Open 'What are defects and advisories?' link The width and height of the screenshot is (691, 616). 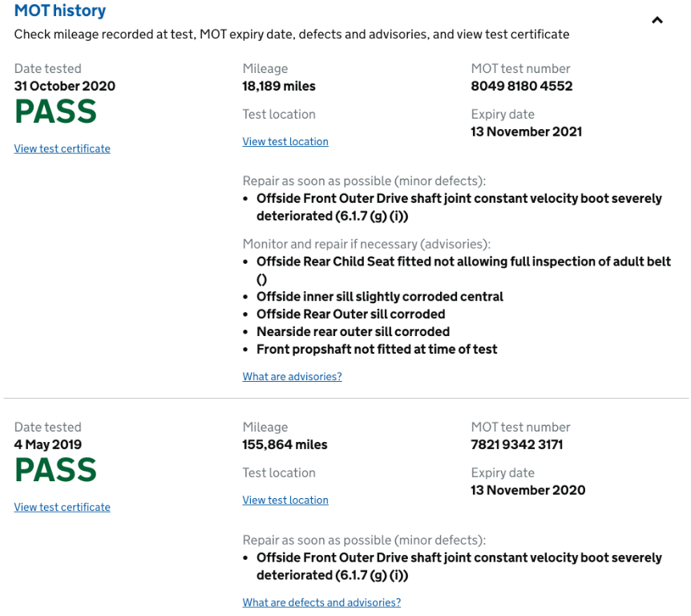(x=321, y=602)
